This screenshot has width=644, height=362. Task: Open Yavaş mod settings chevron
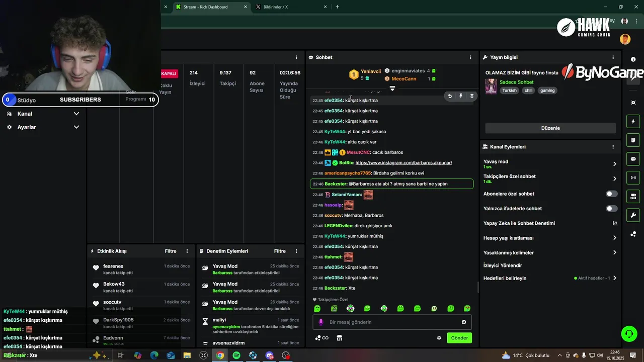click(614, 164)
